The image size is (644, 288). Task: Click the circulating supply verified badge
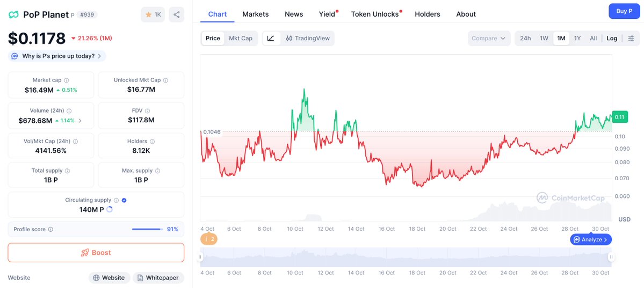[x=124, y=200]
